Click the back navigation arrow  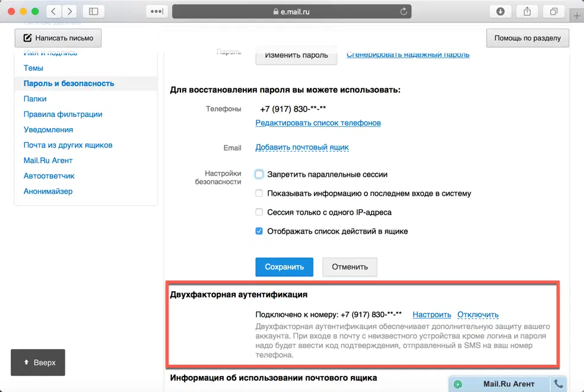(x=53, y=11)
